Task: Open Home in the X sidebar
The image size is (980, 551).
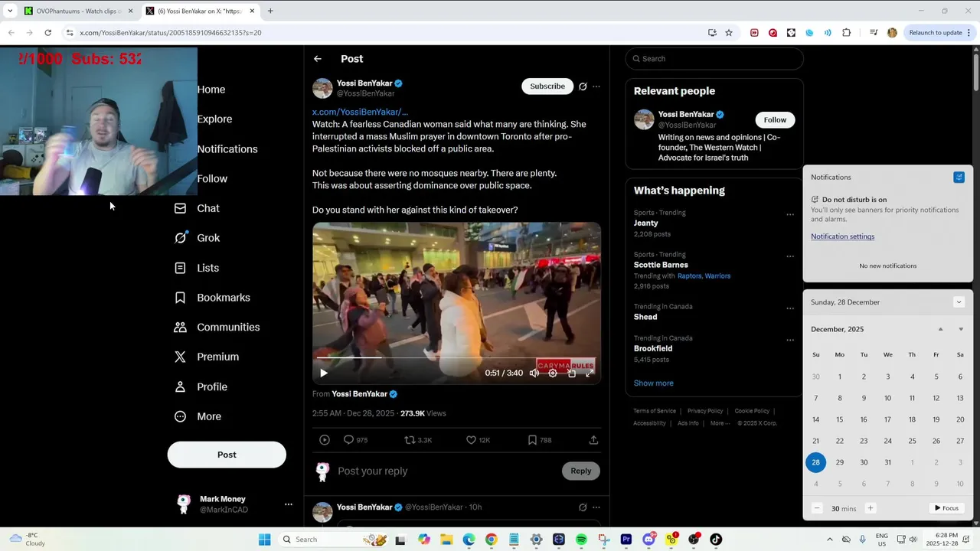Action: point(211,90)
